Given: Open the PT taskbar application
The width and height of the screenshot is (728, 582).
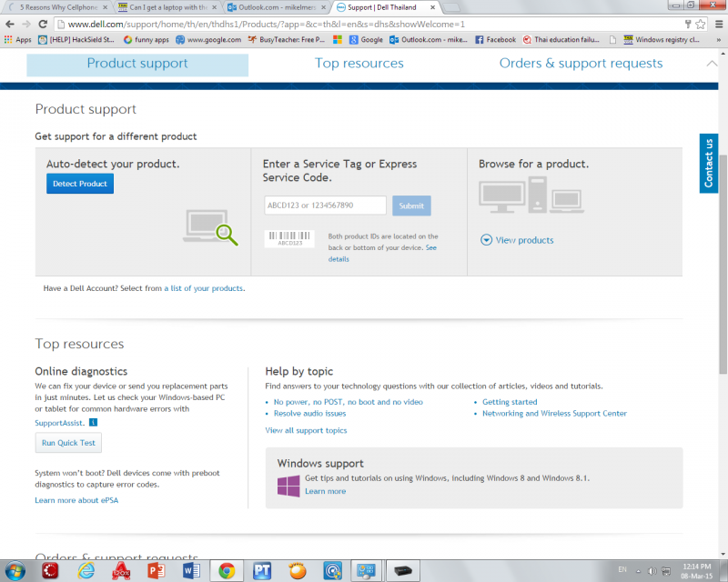Looking at the screenshot, I should tap(262, 570).
